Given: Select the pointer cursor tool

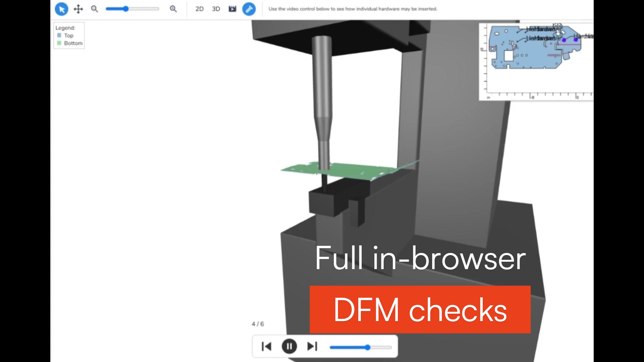Looking at the screenshot, I should (x=61, y=9).
